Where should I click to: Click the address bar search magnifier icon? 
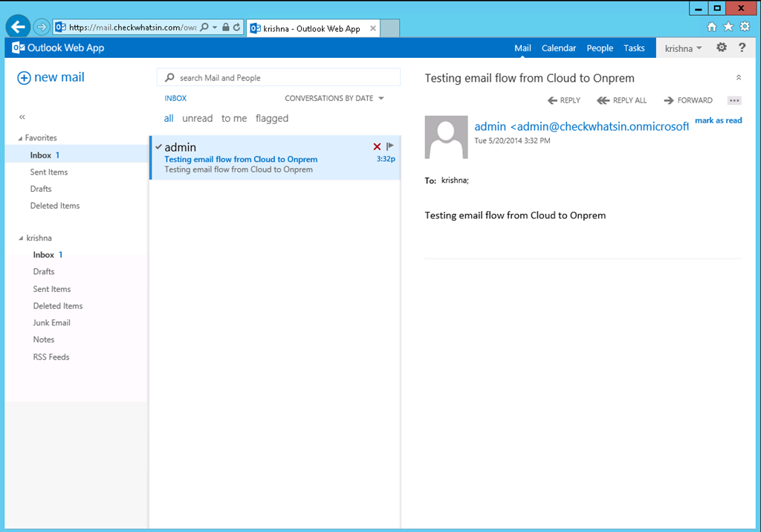pos(204,27)
